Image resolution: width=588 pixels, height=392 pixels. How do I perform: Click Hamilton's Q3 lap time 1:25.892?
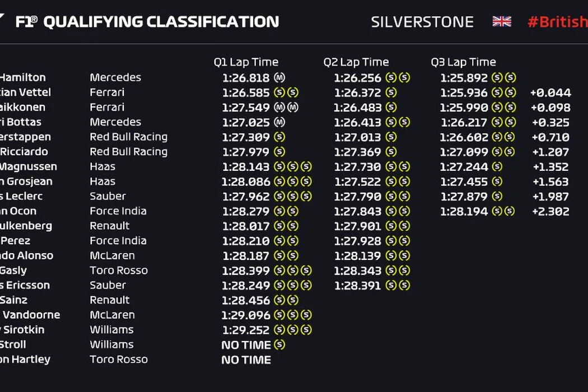click(x=464, y=78)
